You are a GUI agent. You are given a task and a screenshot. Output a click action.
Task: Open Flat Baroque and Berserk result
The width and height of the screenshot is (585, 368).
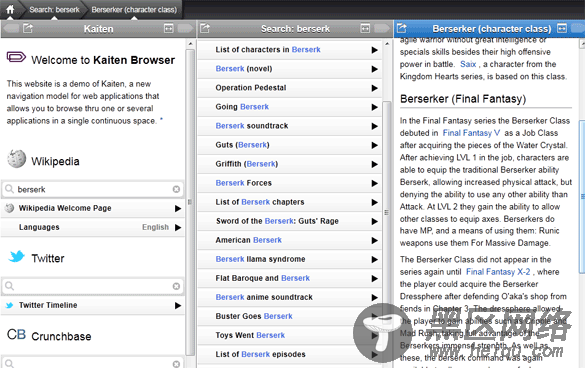(290, 278)
